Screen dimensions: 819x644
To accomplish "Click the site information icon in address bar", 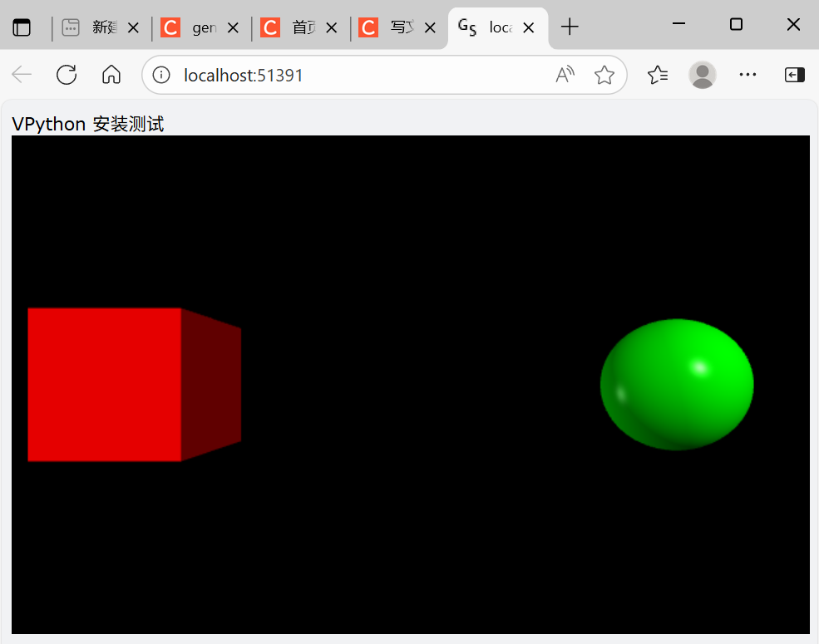I will pyautogui.click(x=160, y=74).
